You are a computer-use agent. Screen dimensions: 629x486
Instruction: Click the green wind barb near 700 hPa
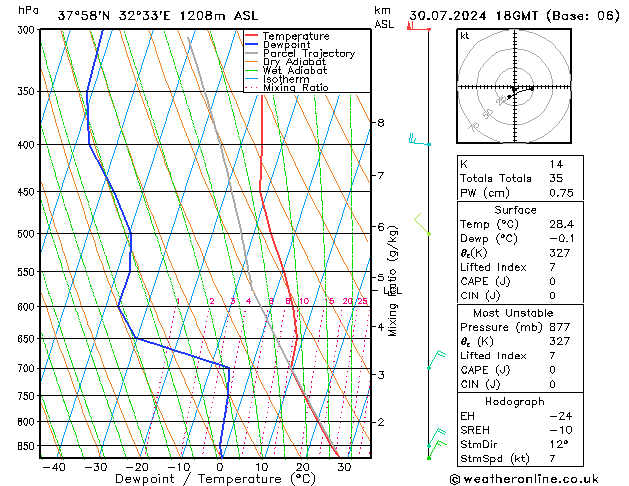coord(434,360)
